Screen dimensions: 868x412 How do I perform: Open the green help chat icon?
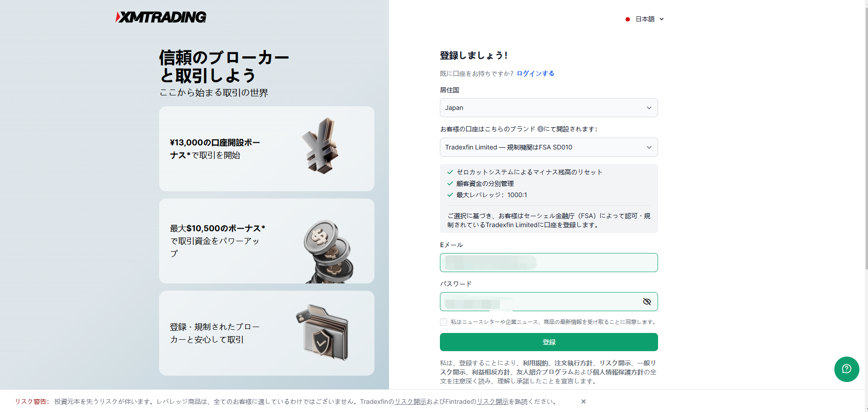coord(847,369)
